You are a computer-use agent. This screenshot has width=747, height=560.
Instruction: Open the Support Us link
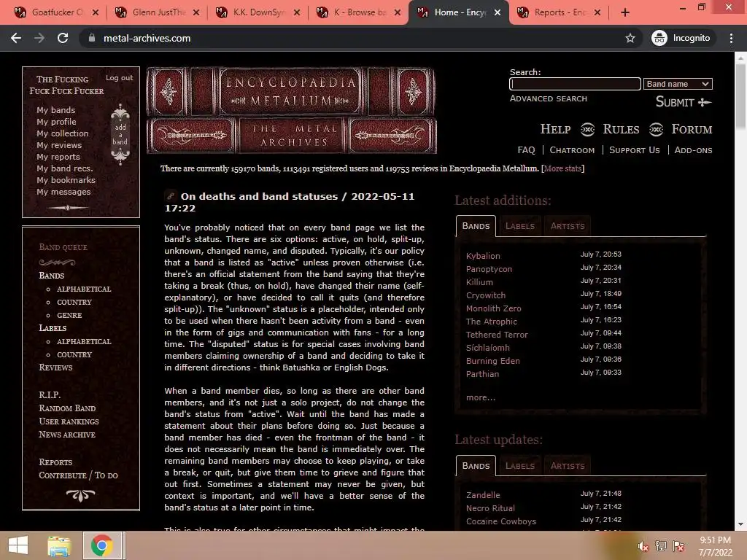click(x=634, y=150)
